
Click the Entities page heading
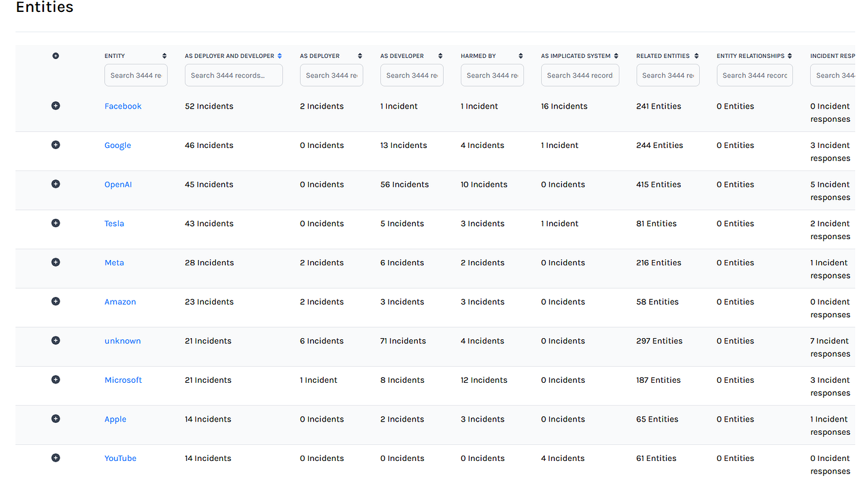coord(45,7)
